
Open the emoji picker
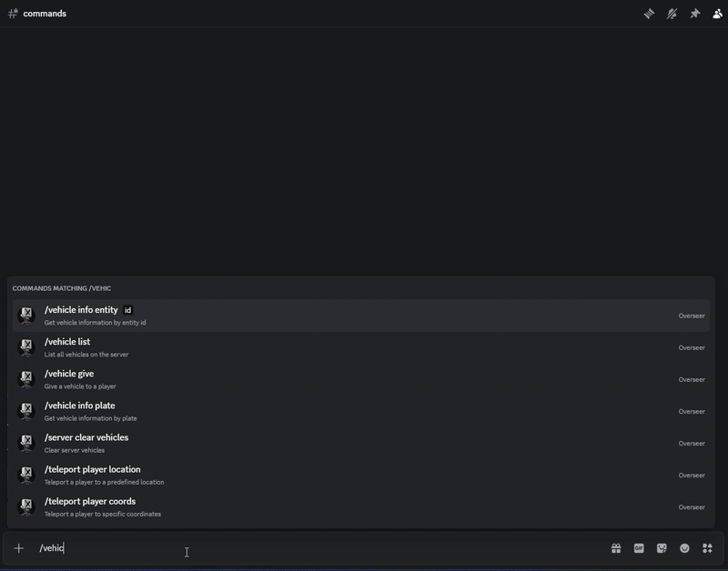tap(684, 548)
